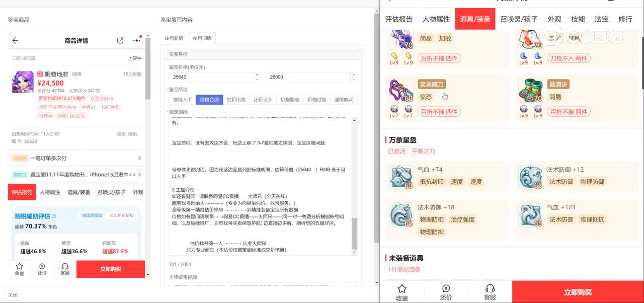The width and height of the screenshot is (644, 303).
Task: Select the 价格过高 conclusion option
Action: coord(316,100)
